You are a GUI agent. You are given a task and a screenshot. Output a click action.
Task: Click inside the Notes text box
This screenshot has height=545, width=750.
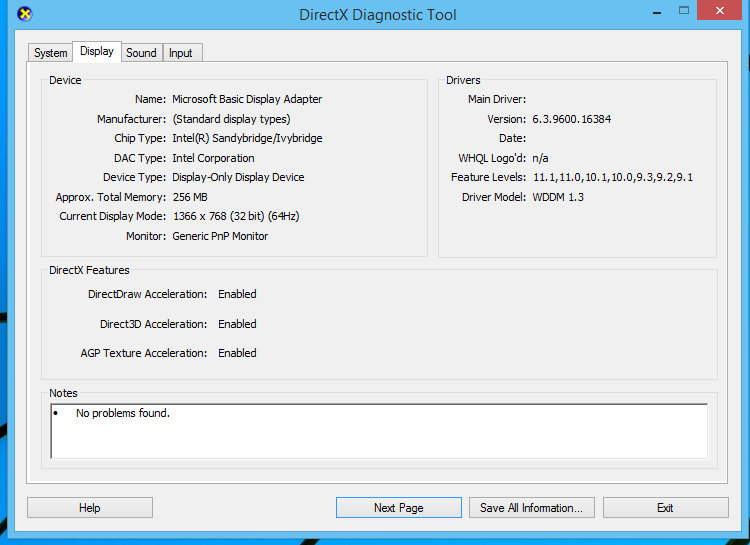click(x=379, y=431)
